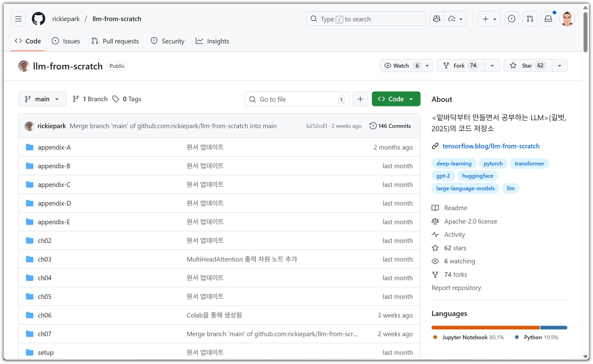This screenshot has height=364, width=593.
Task: Open the tensorflow.blog/llm-from-scratch link
Action: (x=491, y=146)
